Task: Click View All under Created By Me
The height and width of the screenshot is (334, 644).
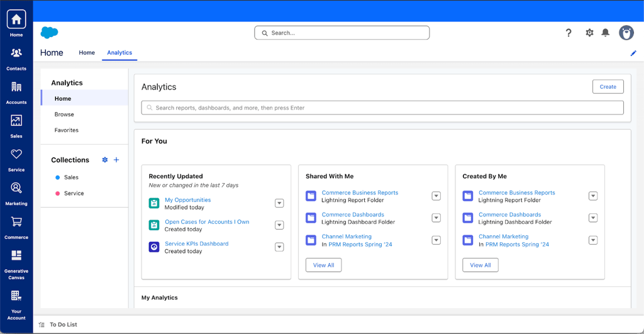Action: [x=480, y=265]
